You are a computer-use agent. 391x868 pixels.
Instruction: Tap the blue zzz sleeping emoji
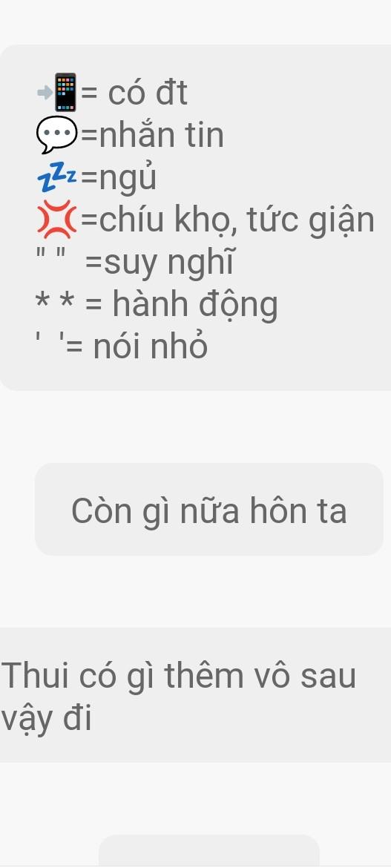tap(57, 178)
